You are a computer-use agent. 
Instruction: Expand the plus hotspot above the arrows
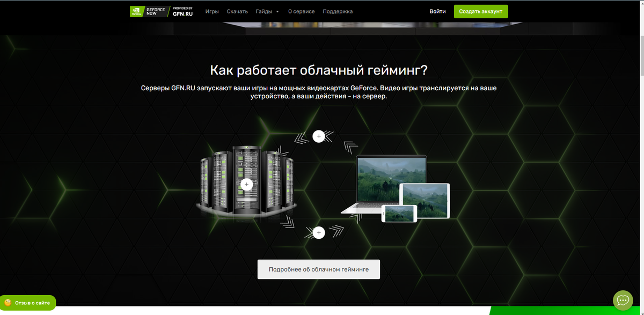coord(319,136)
